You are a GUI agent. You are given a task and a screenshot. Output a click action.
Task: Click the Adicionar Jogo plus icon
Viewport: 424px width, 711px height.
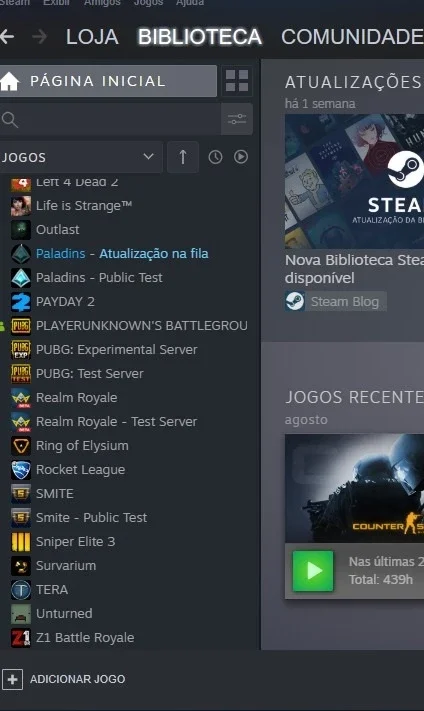[12, 679]
